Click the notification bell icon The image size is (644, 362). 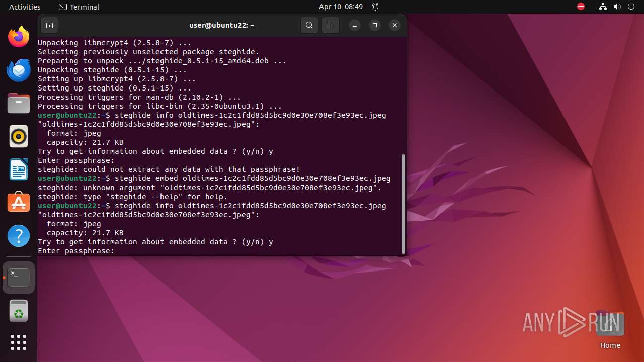click(375, 7)
